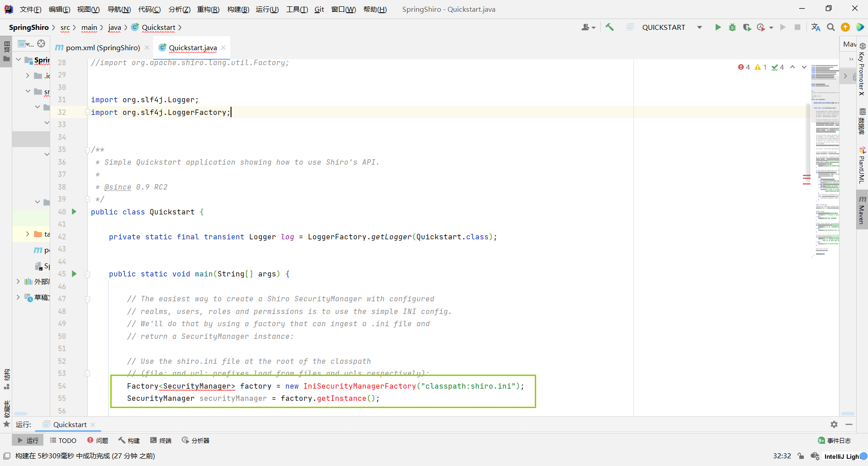Click the locate-in-project crosshair icon

click(x=41, y=43)
